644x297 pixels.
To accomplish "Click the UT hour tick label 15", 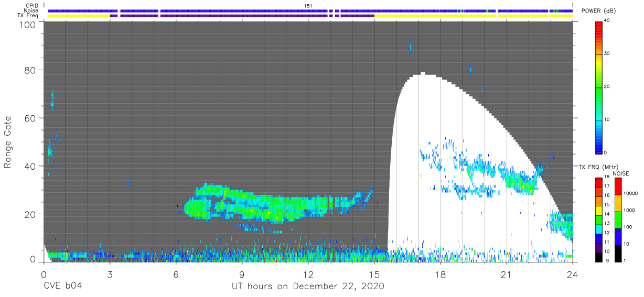I will pos(374,274).
